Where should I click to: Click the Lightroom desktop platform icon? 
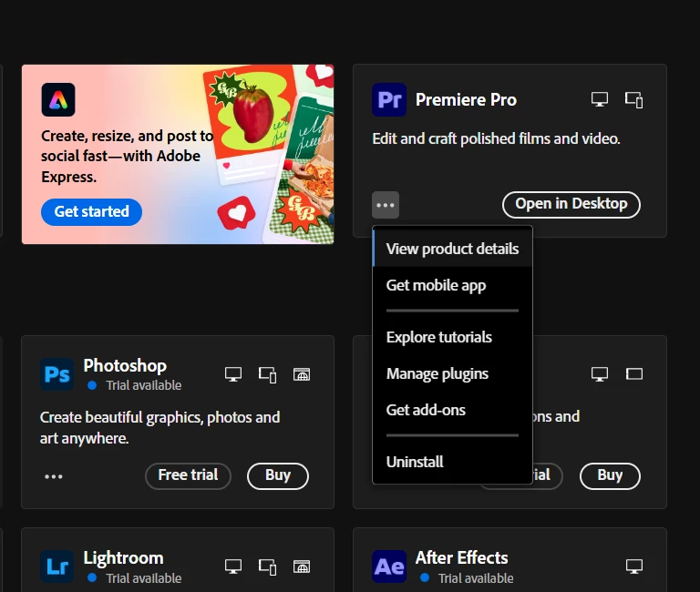pos(233,566)
